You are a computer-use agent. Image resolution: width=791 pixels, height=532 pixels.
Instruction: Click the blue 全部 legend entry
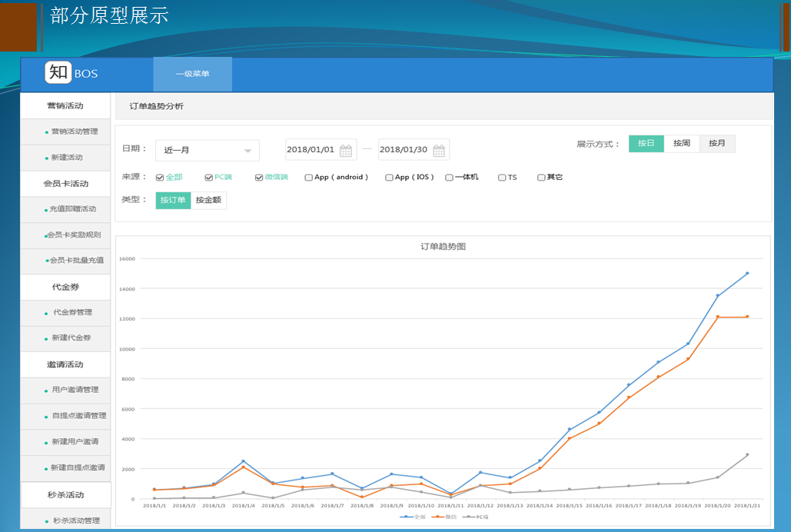point(413,517)
